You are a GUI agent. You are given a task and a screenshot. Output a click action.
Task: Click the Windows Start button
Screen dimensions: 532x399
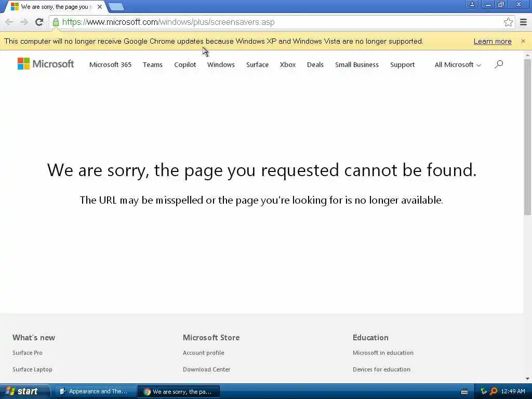point(24,391)
